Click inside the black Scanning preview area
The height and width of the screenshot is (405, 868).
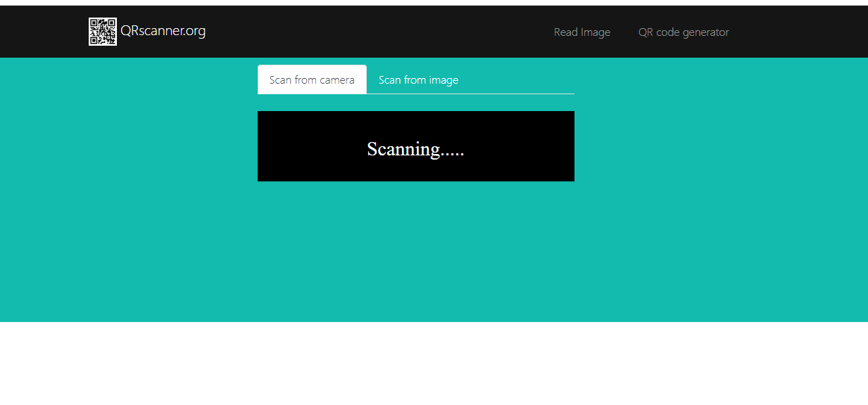415,146
